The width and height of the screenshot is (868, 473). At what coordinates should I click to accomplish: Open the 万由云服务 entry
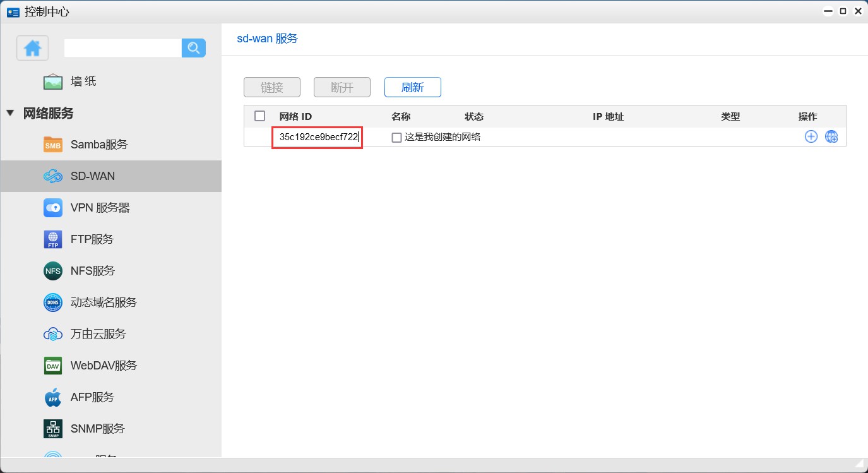pos(52,333)
